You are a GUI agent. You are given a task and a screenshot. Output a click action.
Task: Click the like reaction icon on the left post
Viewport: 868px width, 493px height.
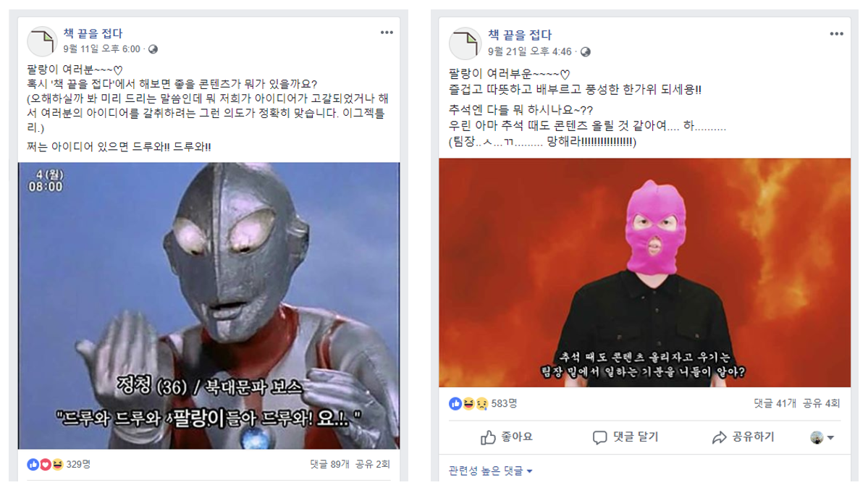[x=33, y=464]
